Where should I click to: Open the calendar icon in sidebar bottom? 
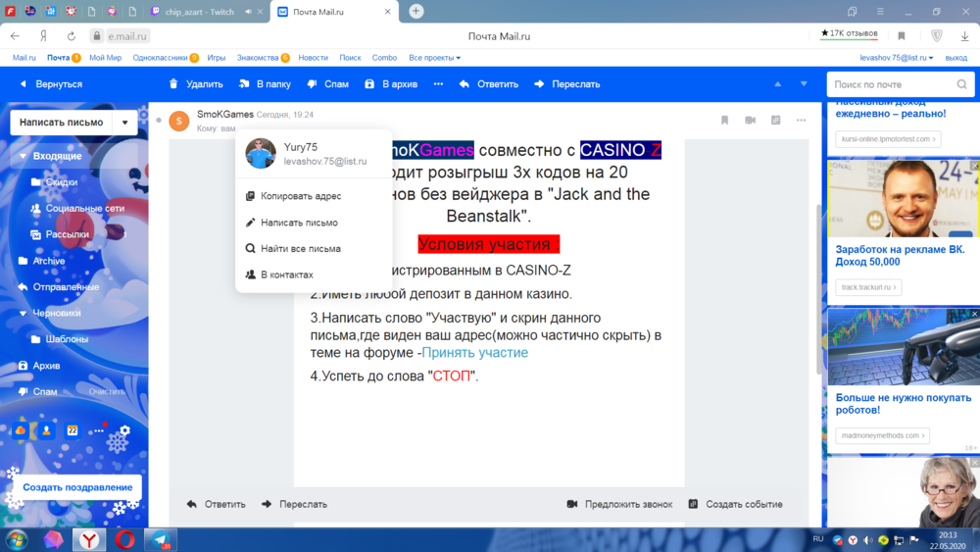click(x=73, y=430)
